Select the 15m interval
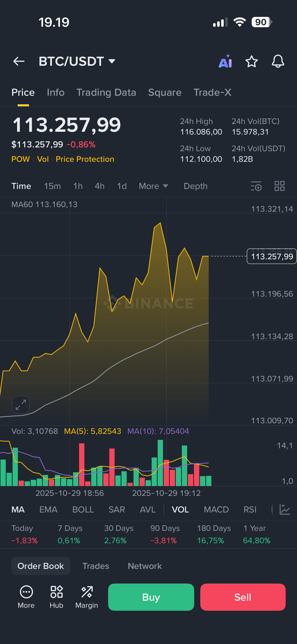Screen dimensions: 297x644 click(x=52, y=186)
